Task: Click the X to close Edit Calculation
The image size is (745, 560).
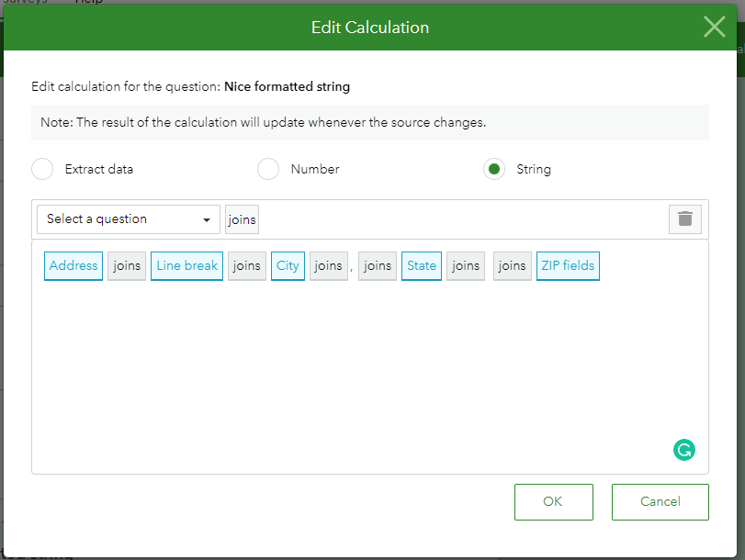Action: click(714, 27)
